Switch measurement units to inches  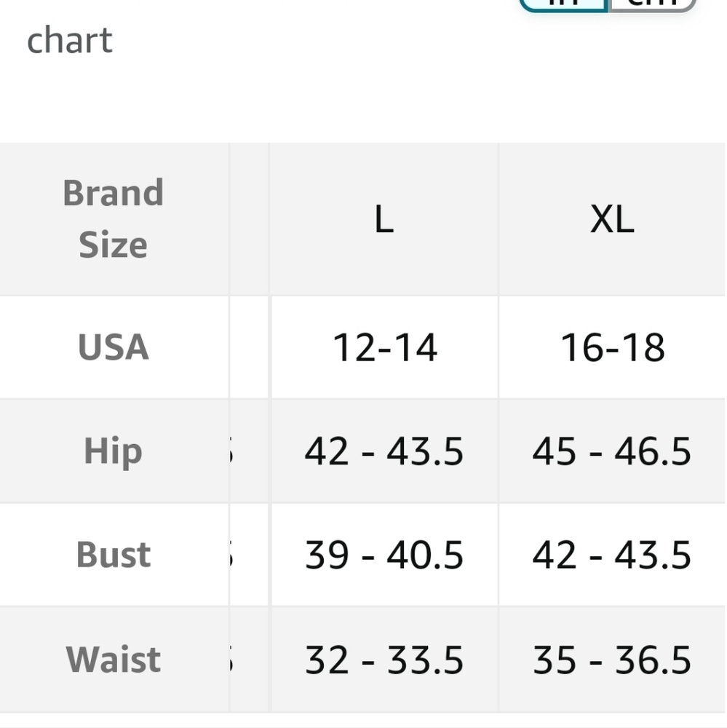point(563,4)
